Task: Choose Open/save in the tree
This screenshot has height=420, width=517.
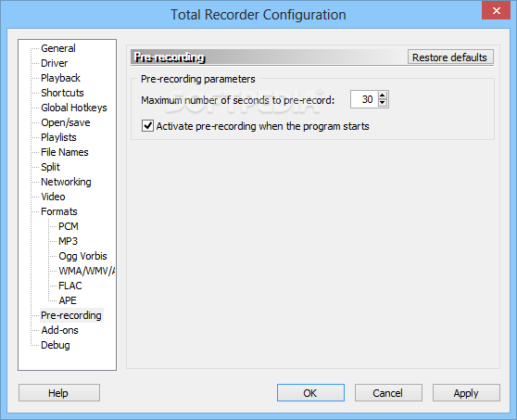Action: pos(65,122)
